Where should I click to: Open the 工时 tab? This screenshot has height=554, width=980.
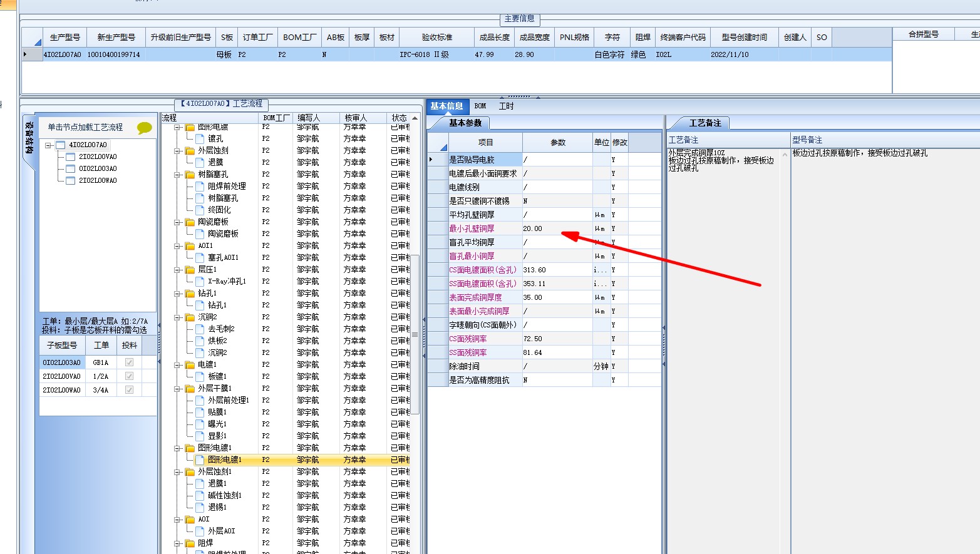pos(506,106)
